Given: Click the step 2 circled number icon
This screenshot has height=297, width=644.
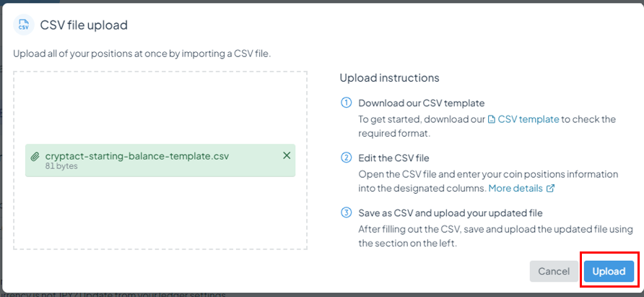Looking at the screenshot, I should [347, 158].
